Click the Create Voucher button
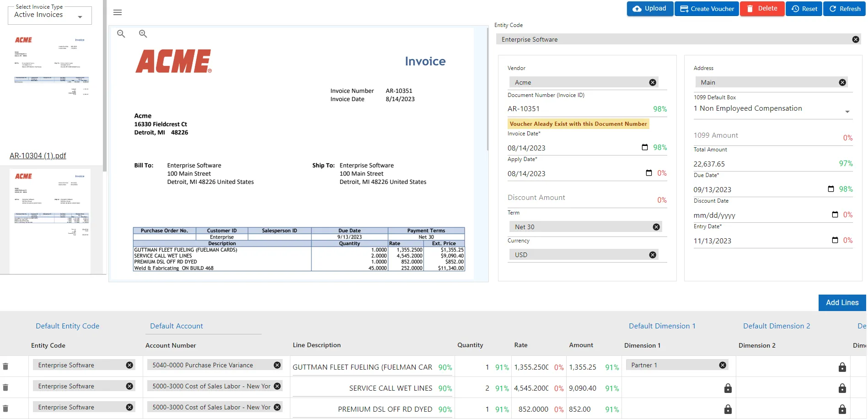The height and width of the screenshot is (419, 868). pyautogui.click(x=707, y=9)
